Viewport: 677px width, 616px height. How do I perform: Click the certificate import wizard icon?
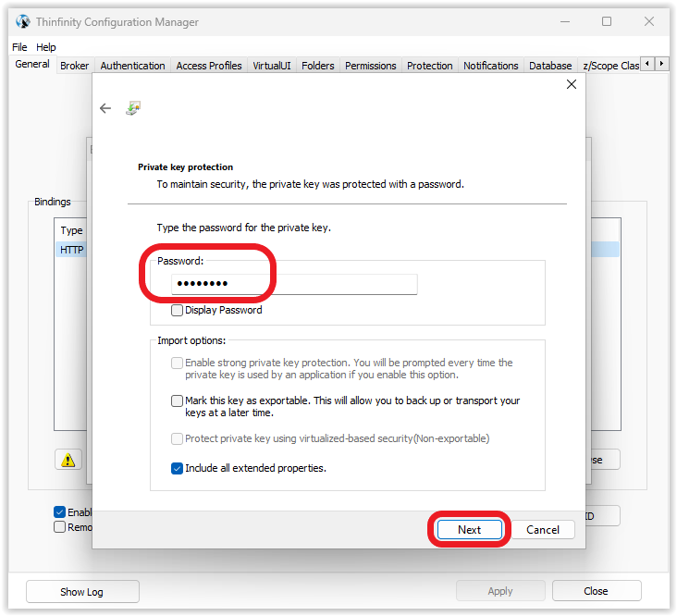[x=133, y=108]
